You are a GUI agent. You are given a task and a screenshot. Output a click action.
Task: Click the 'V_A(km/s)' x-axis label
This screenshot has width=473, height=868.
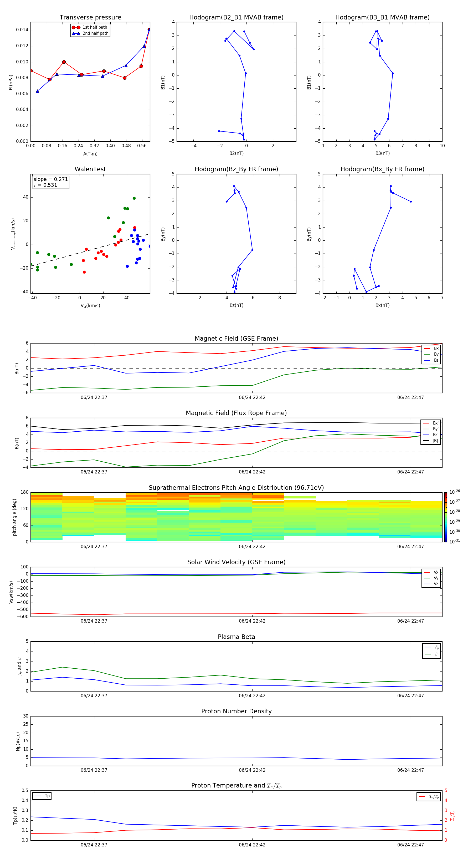click(x=90, y=306)
